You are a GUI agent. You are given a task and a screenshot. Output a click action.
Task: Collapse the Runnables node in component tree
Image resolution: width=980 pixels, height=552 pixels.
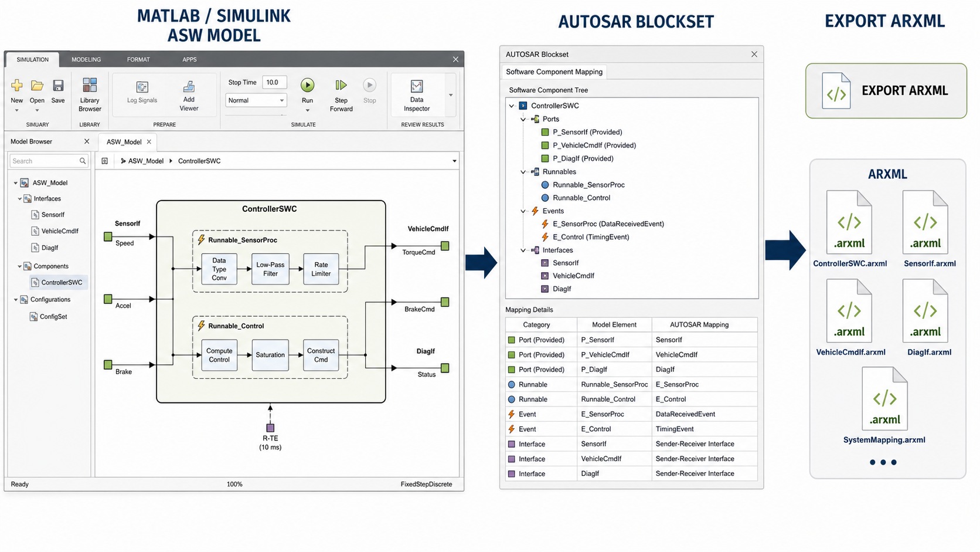point(523,172)
